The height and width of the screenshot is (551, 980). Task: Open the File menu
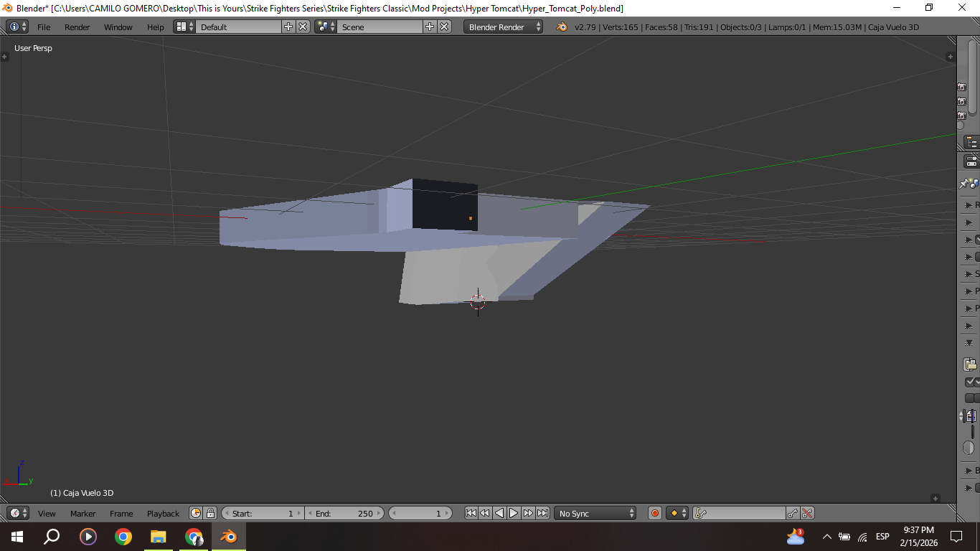click(44, 27)
